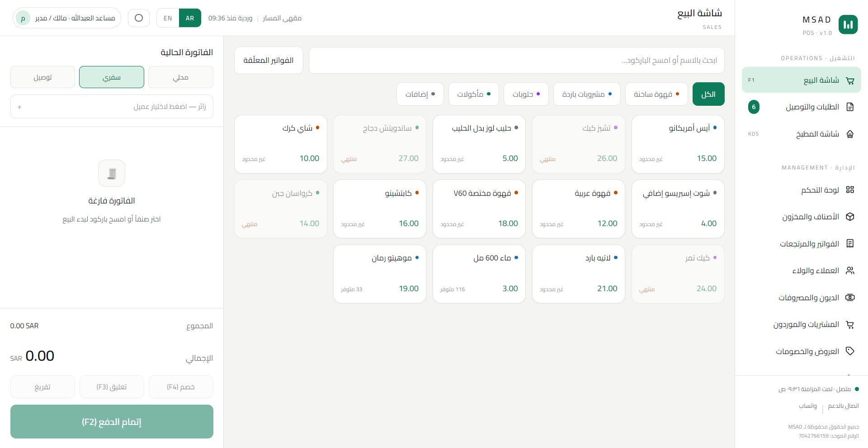Click the MSAD green logo icon
Image resolution: width=868 pixels, height=448 pixels.
coord(848,25)
